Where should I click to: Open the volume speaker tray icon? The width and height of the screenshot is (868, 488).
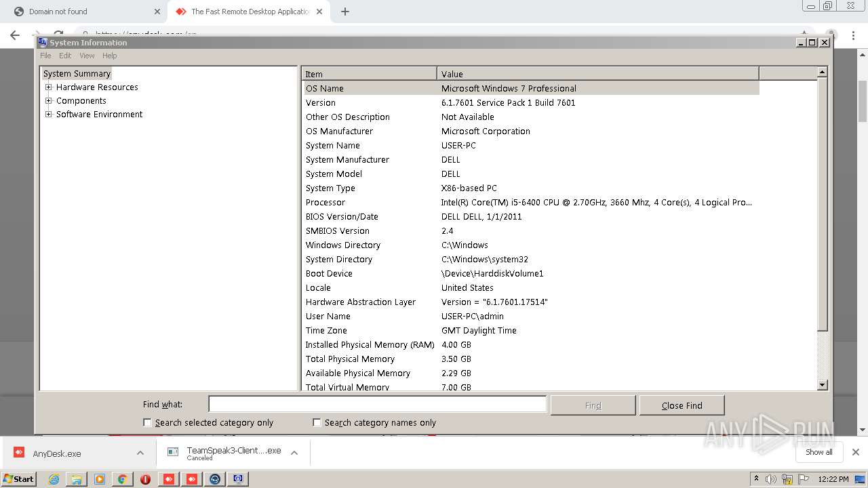click(x=771, y=479)
